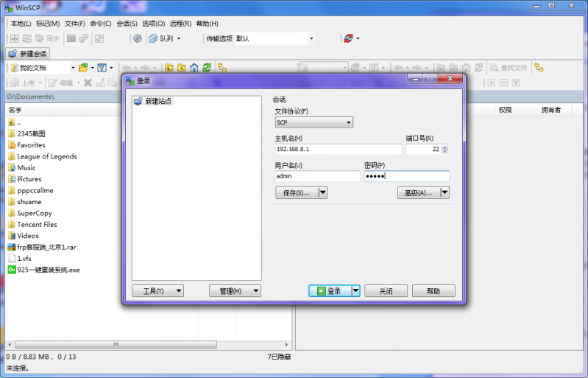The image size is (588, 378).
Task: Click the 队列 queue icon
Action: pyautogui.click(x=153, y=38)
